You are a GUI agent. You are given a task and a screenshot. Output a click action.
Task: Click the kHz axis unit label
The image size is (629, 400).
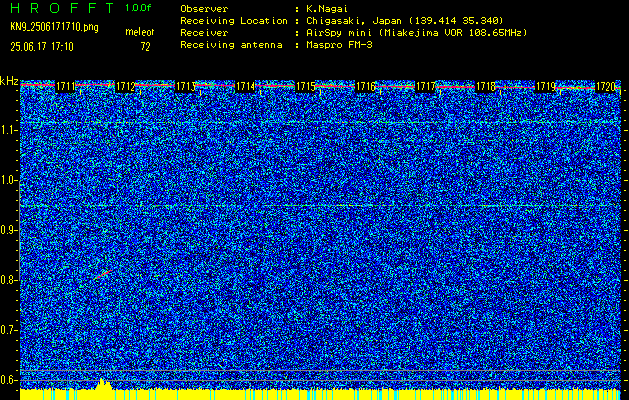pos(9,81)
